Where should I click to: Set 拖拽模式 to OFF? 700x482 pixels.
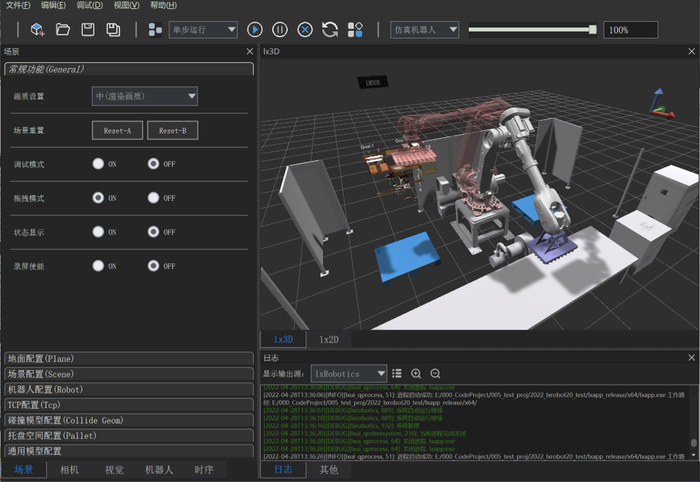154,198
